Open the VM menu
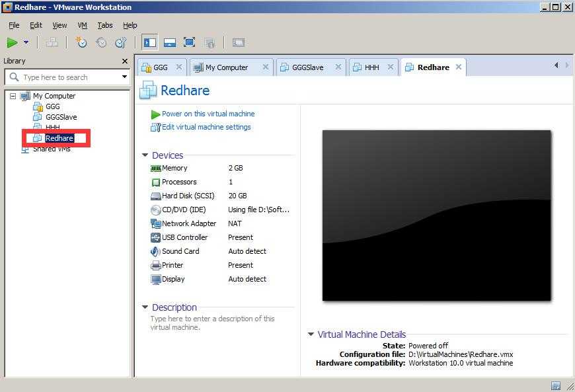Image resolution: width=575 pixels, height=392 pixels. click(x=82, y=25)
